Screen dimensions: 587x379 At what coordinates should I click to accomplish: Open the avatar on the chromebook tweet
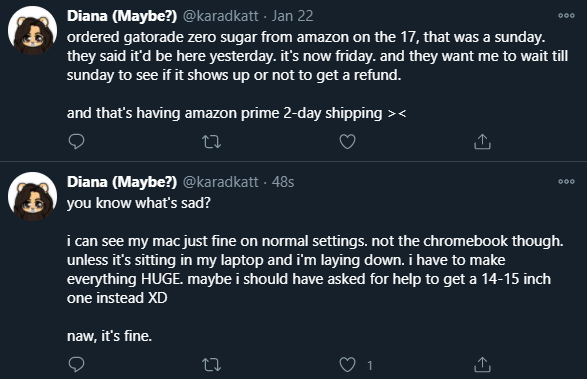pyautogui.click(x=33, y=197)
